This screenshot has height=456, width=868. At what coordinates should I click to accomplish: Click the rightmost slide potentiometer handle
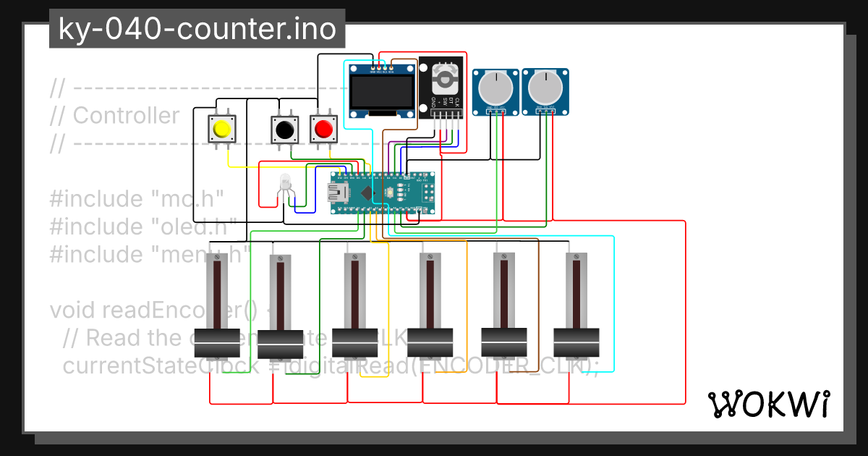(x=576, y=340)
